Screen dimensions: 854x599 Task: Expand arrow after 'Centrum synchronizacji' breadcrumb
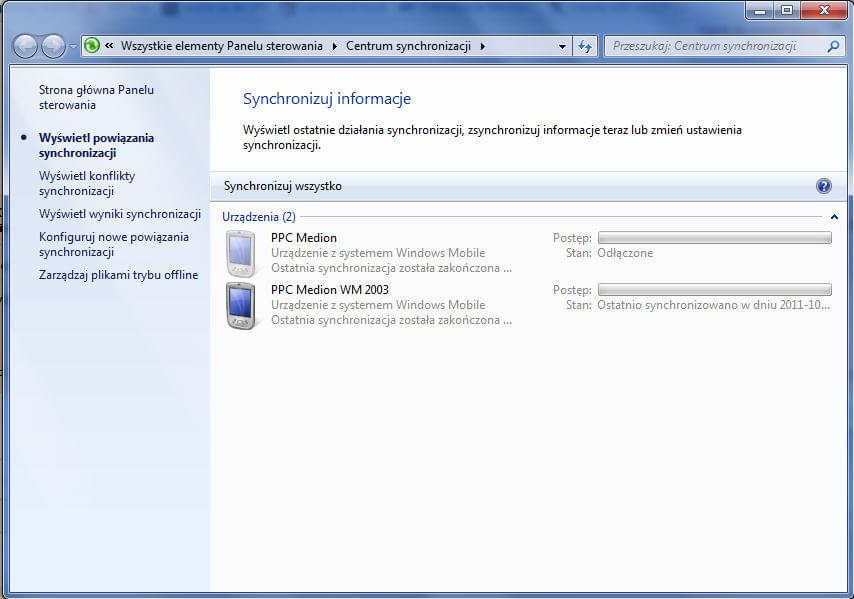click(x=483, y=46)
